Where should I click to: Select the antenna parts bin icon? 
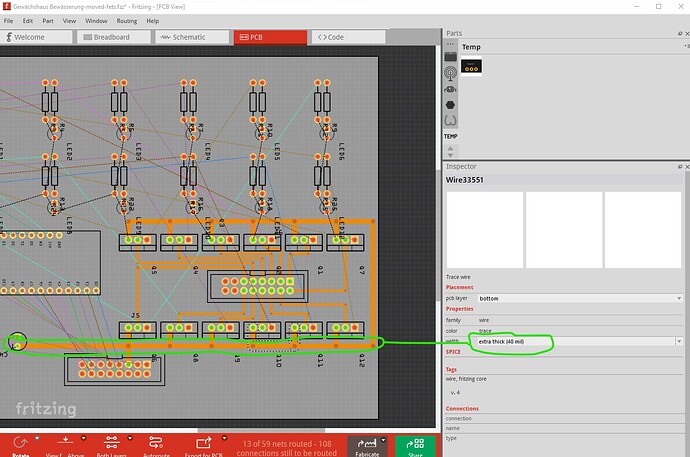(450, 73)
